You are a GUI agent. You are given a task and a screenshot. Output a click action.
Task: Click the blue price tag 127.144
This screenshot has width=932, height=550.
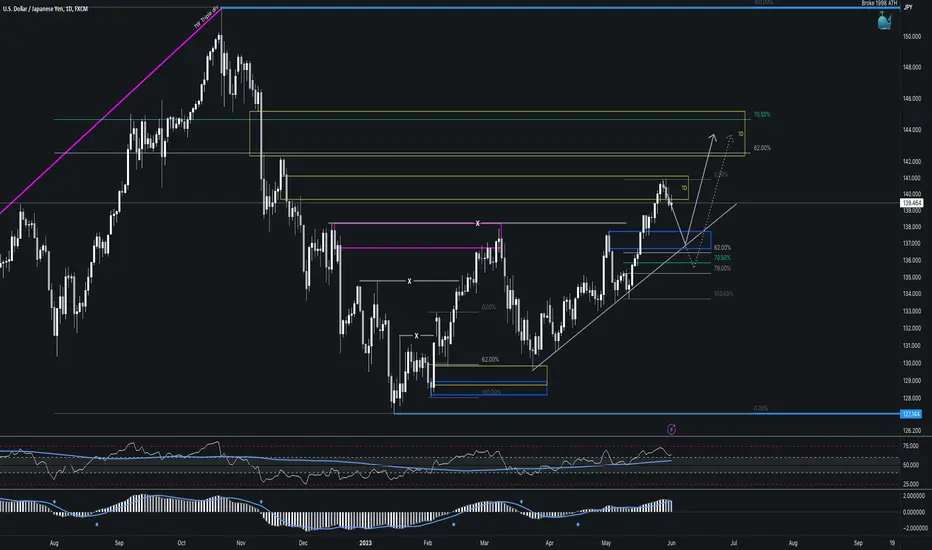pos(911,414)
